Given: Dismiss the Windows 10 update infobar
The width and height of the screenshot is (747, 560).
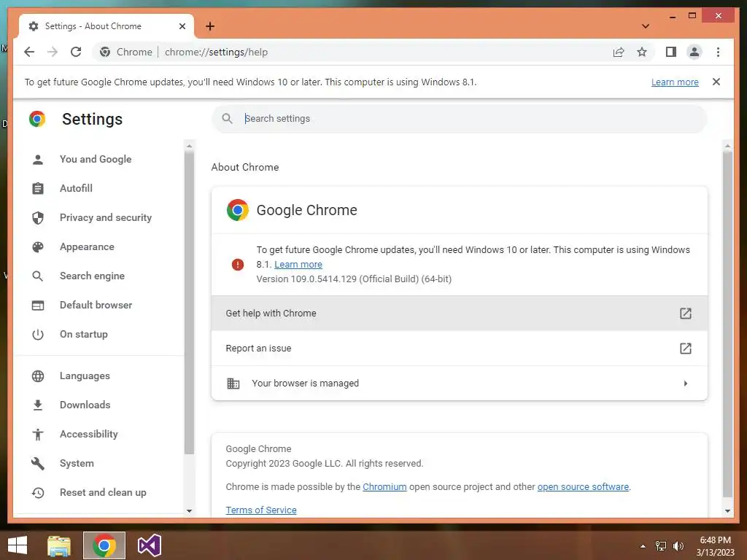Looking at the screenshot, I should (x=716, y=82).
